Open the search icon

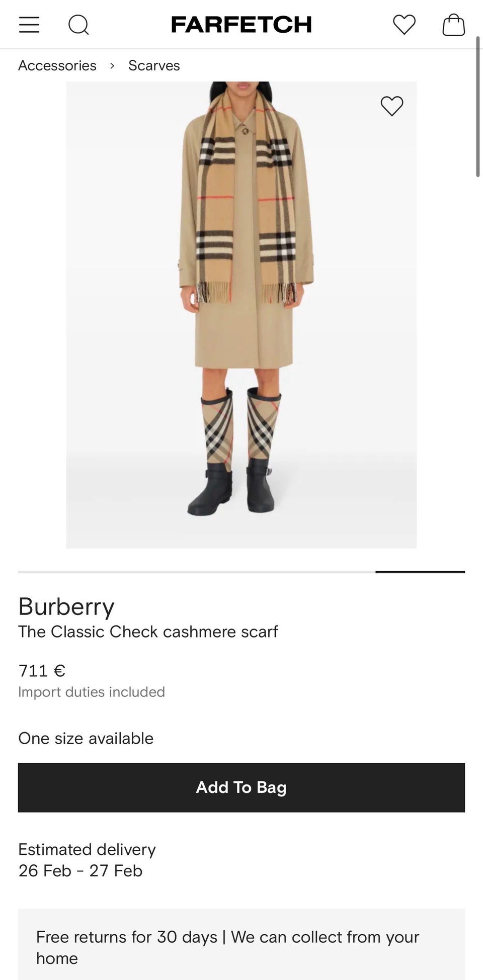coord(78,24)
